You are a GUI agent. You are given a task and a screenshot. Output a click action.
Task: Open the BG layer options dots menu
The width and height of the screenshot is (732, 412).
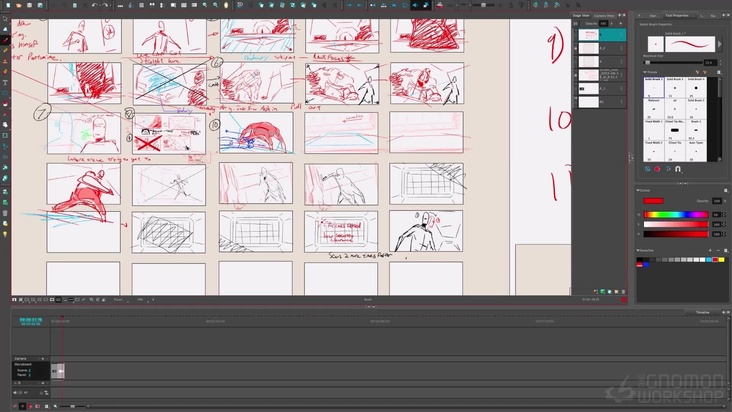[x=621, y=102]
